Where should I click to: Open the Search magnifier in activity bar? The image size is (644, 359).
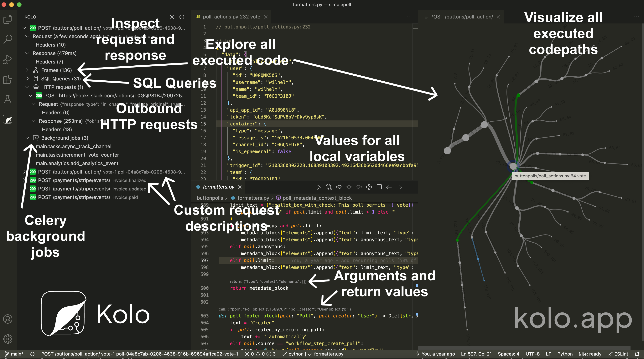coord(8,39)
